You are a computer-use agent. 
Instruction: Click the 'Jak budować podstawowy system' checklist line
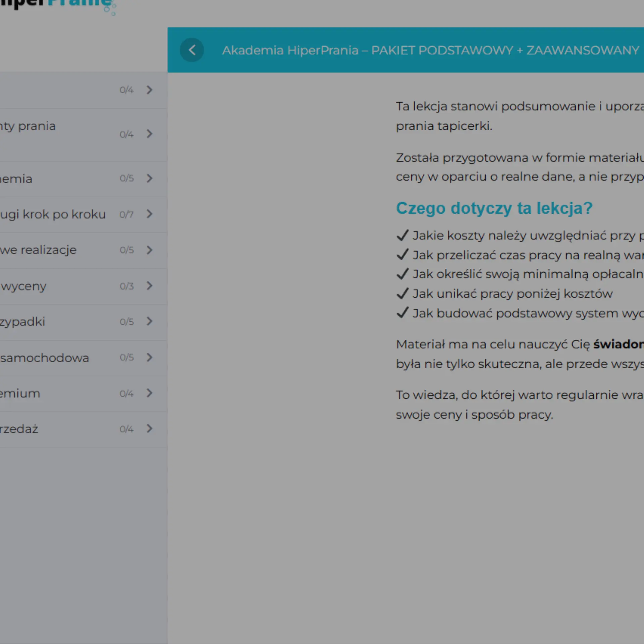click(520, 313)
